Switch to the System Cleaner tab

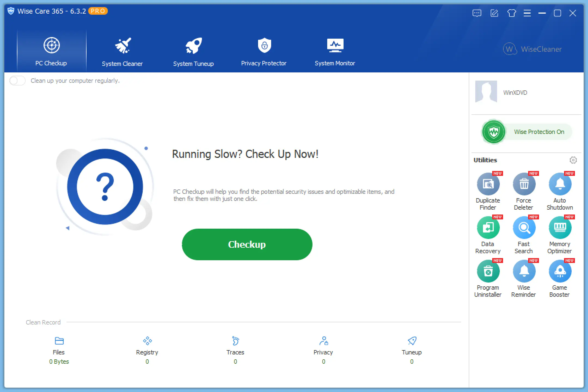[122, 49]
